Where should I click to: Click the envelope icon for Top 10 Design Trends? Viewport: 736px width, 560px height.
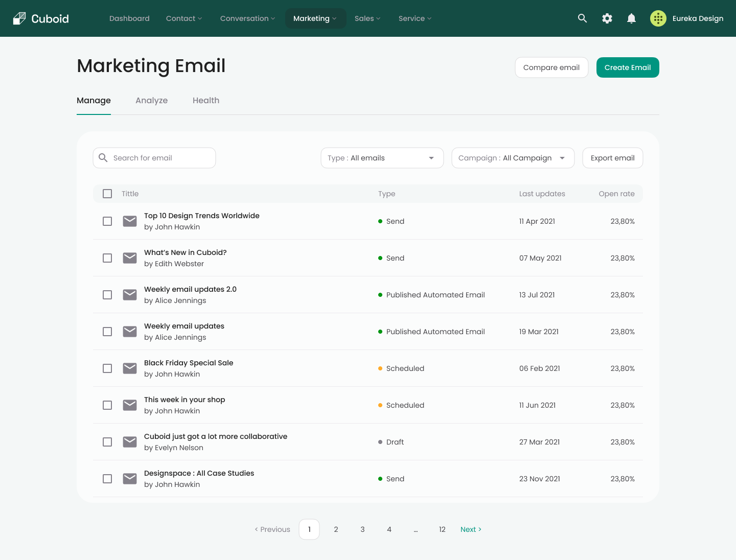tap(129, 221)
